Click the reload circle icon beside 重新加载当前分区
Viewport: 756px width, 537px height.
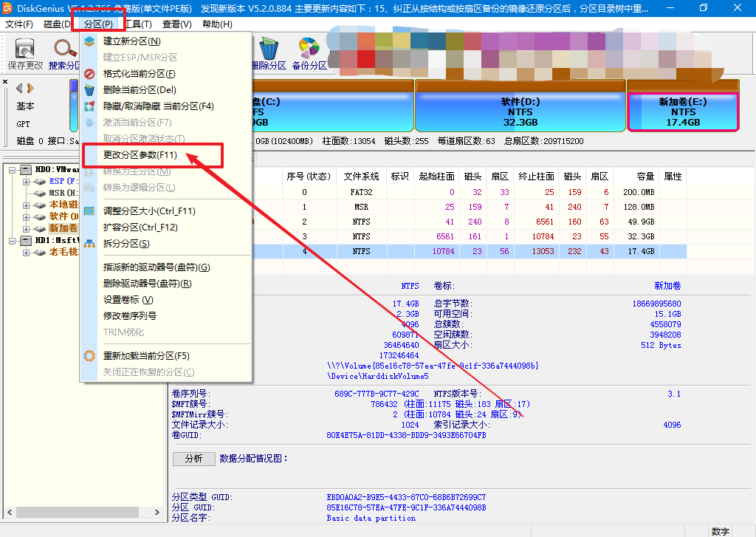coord(89,356)
